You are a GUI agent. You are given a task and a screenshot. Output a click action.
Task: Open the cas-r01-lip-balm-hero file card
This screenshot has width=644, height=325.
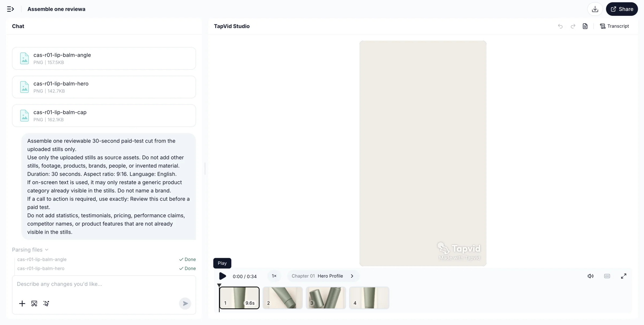coord(104,87)
